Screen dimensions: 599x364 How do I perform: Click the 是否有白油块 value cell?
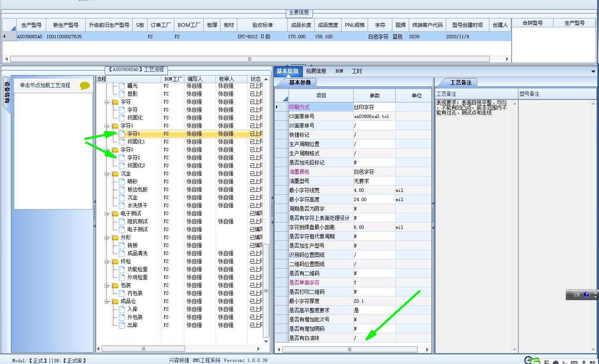374,338
